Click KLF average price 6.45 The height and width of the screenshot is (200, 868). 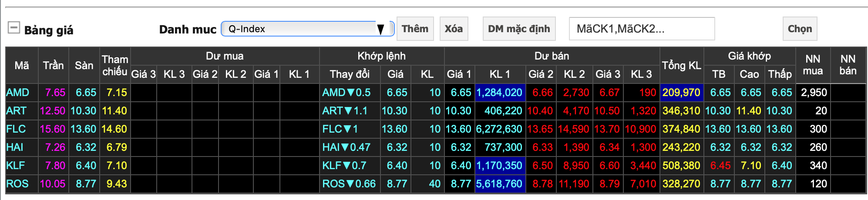point(720,166)
